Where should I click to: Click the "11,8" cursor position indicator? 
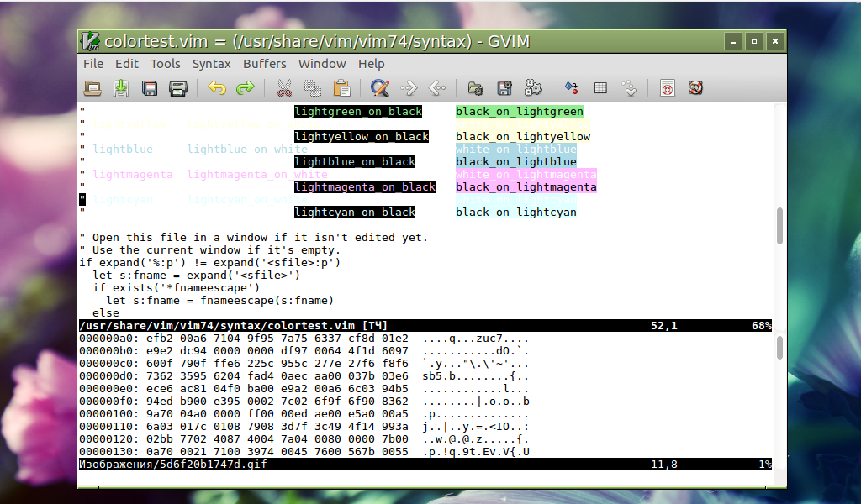coord(664,465)
